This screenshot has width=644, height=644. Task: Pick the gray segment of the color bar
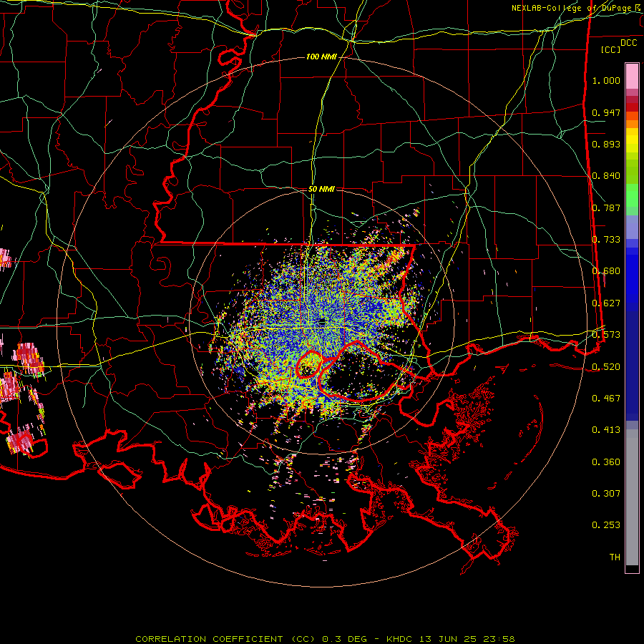coord(632,497)
